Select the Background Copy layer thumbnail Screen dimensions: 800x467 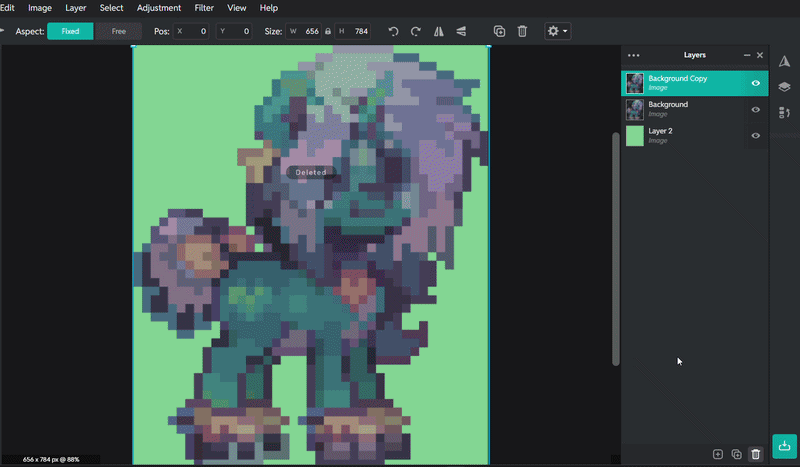[x=635, y=83]
